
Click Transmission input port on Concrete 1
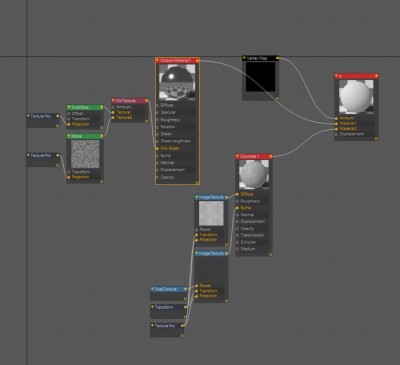[237, 235]
